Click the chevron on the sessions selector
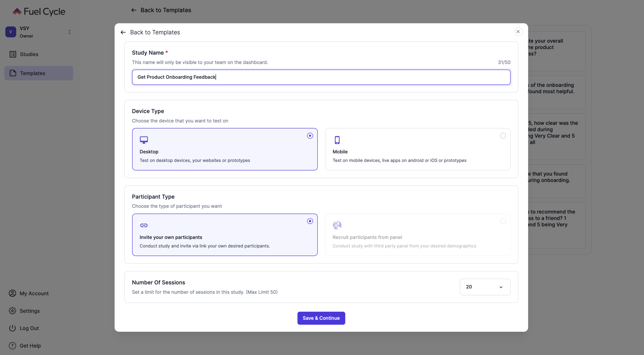 tap(501, 287)
